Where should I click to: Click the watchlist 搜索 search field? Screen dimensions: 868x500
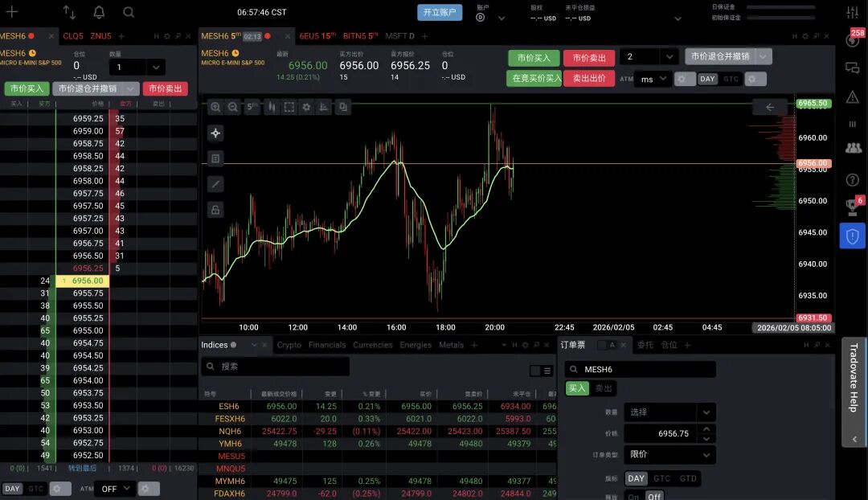(275, 367)
